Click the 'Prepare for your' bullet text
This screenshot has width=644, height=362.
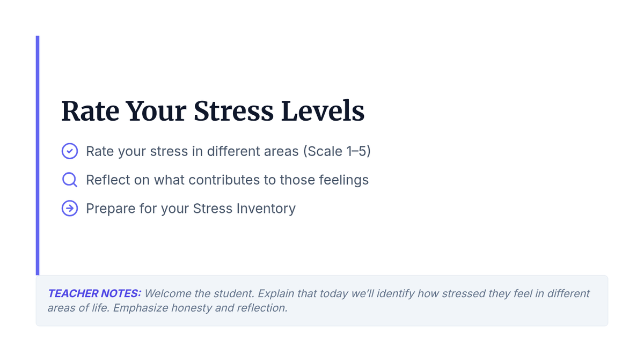coord(138,208)
